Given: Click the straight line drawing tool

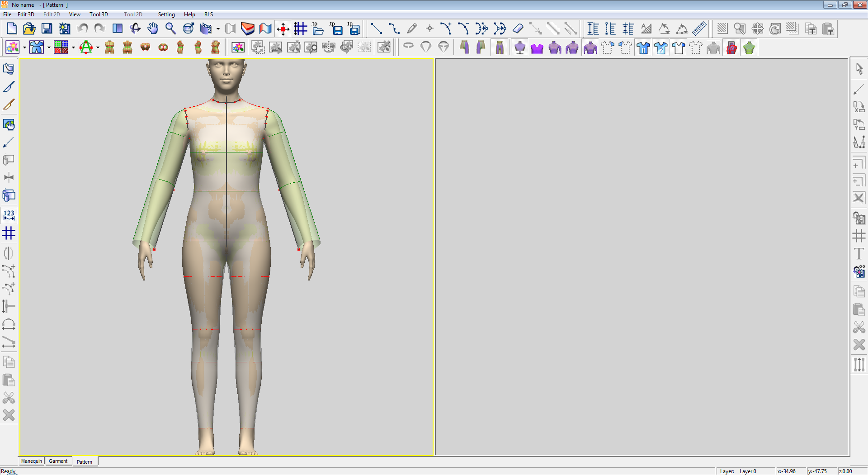Looking at the screenshot, I should [x=376, y=28].
